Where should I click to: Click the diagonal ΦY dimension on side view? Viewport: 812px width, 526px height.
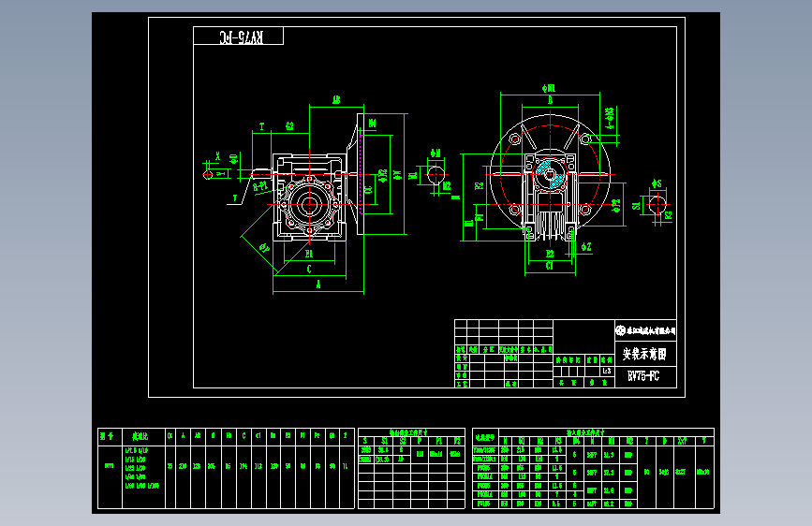pyautogui.click(x=264, y=247)
